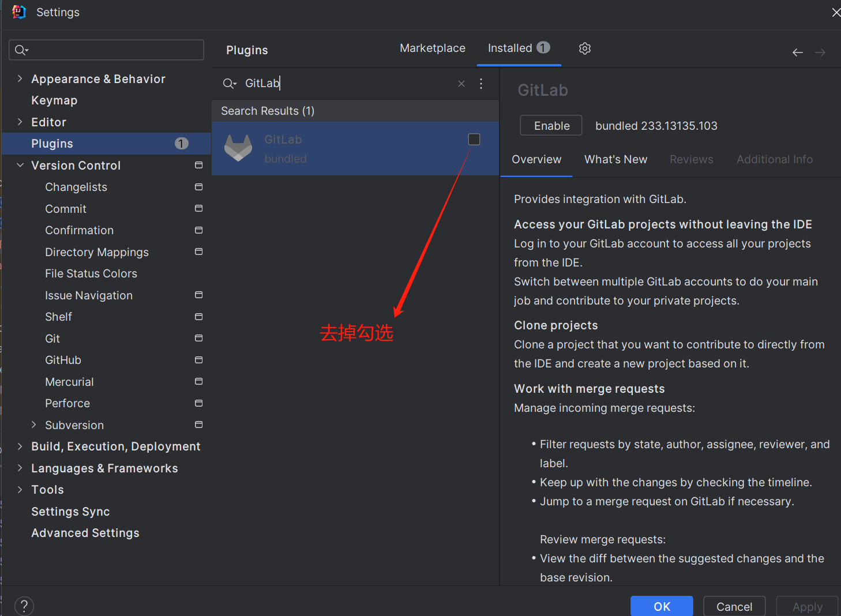Open Keymap settings

[54, 100]
